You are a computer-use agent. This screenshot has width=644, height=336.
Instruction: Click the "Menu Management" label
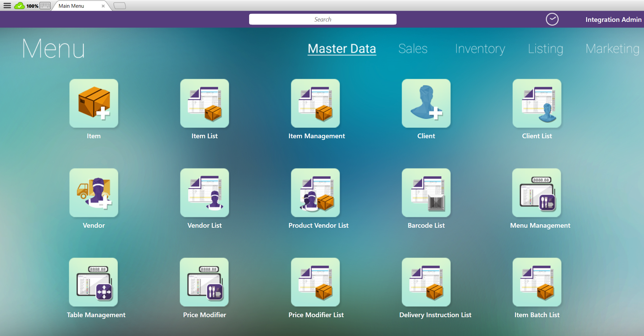(x=540, y=226)
